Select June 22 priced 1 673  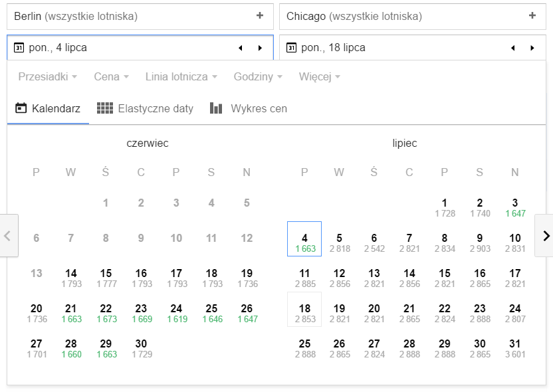[x=106, y=313]
